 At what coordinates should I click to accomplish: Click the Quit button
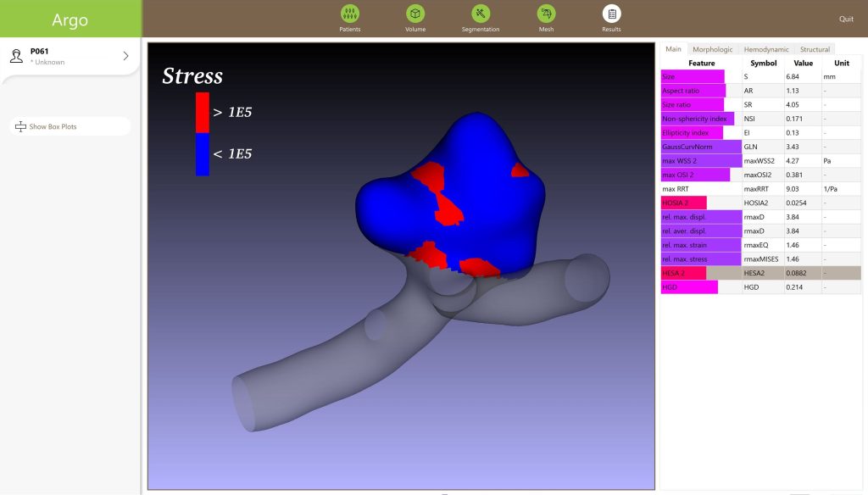(x=846, y=19)
